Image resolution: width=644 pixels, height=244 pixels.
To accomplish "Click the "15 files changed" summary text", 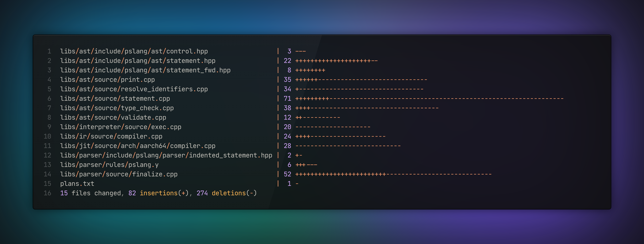I will tap(90, 193).
